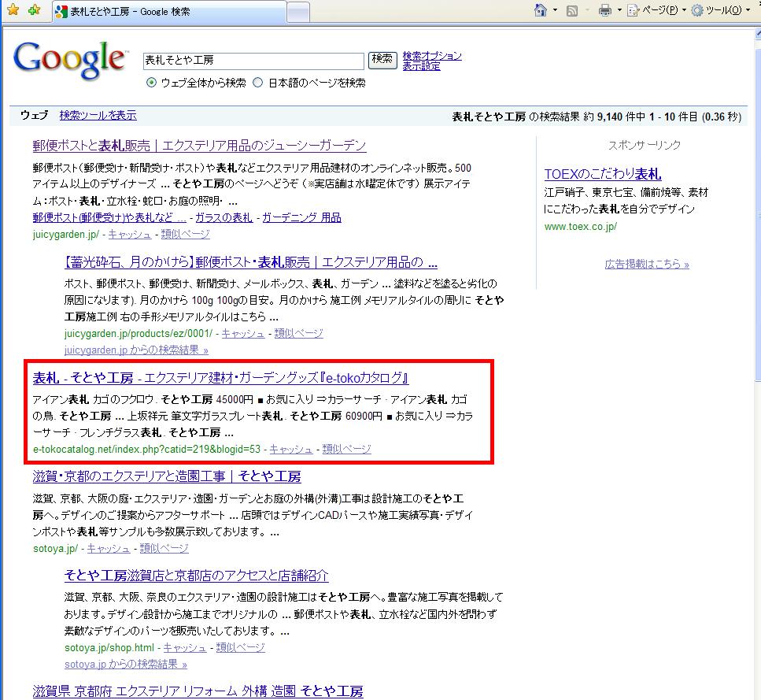Image resolution: width=761 pixels, height=700 pixels.
Task: Click the Google logo
Action: click(69, 62)
